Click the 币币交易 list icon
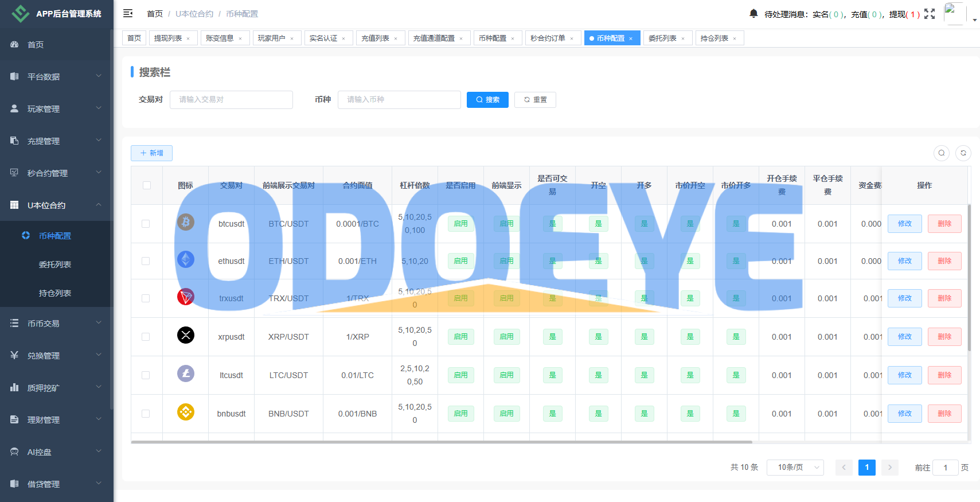The height and width of the screenshot is (502, 980). coord(14,323)
